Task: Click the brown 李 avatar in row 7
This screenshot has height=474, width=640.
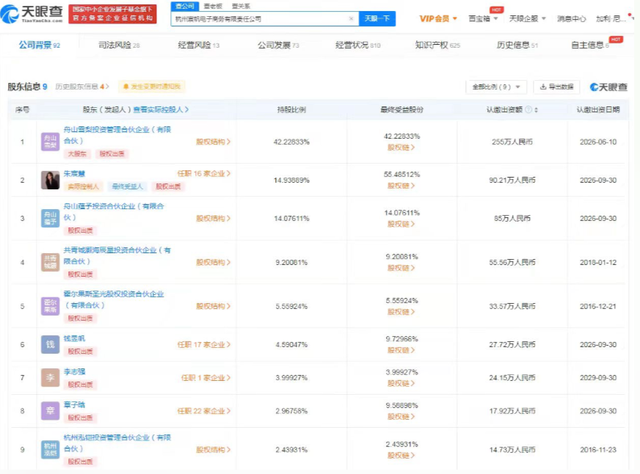Action: tap(50, 378)
